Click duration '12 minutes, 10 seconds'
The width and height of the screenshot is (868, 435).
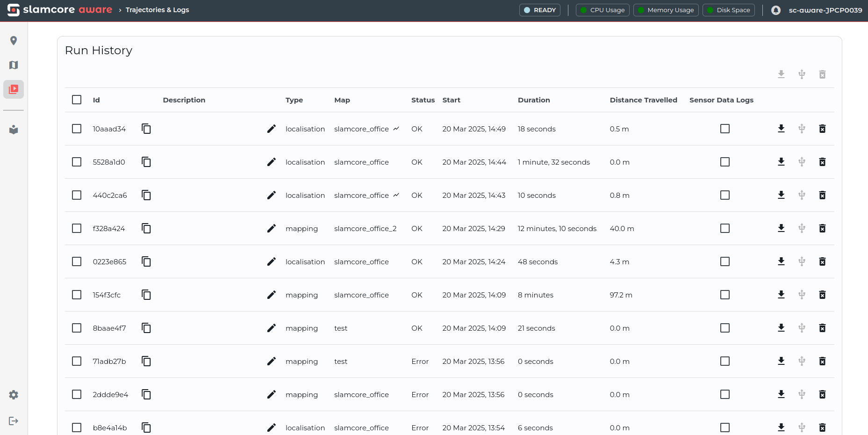(x=557, y=229)
